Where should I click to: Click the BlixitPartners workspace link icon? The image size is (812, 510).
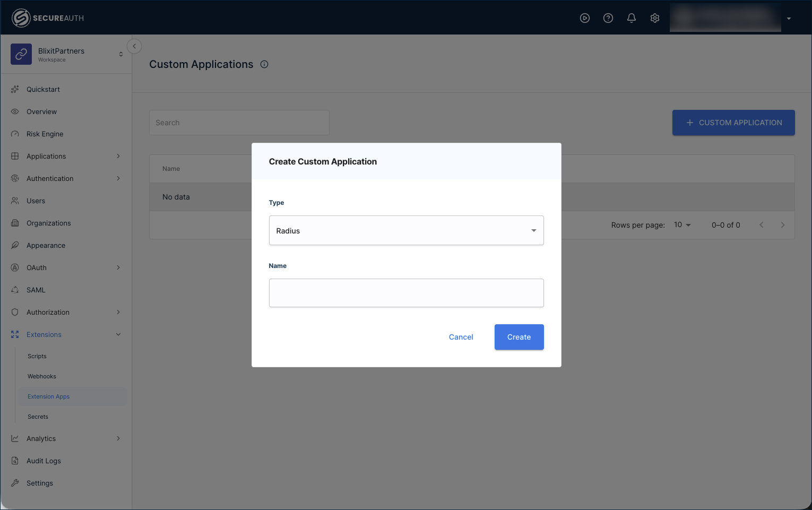tap(21, 54)
